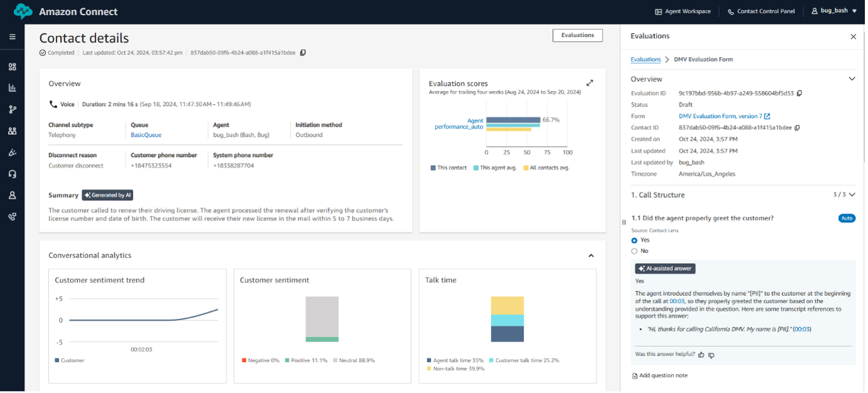The width and height of the screenshot is (868, 393).
Task: Copy the Evaluation ID in Overview
Action: tap(799, 93)
